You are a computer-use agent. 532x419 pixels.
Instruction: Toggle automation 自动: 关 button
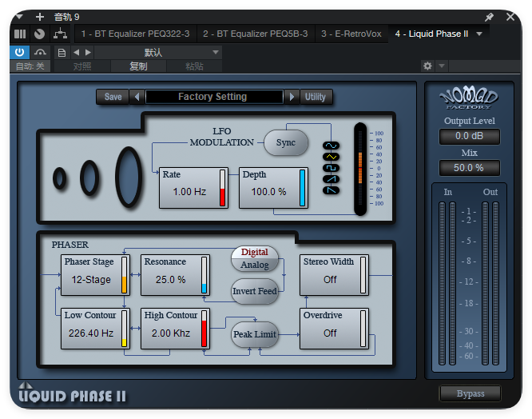pyautogui.click(x=30, y=66)
